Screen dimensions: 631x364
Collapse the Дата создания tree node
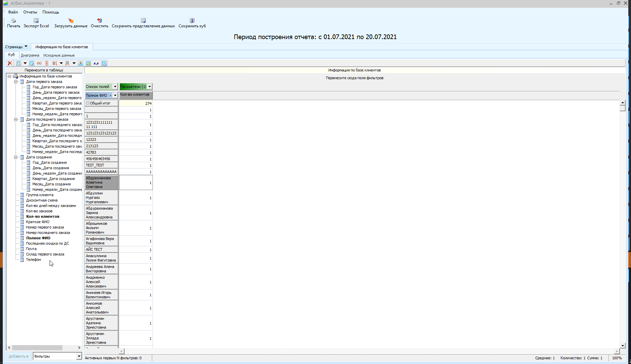16,157
